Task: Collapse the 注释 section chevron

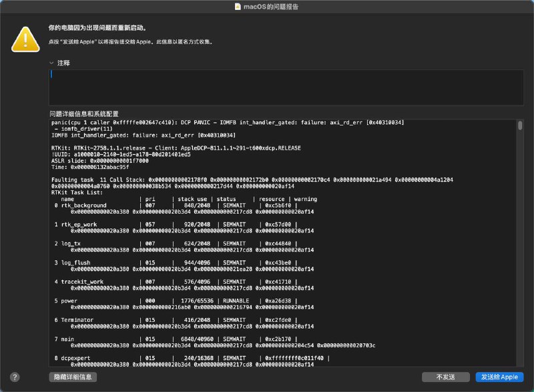Action: click(51, 63)
